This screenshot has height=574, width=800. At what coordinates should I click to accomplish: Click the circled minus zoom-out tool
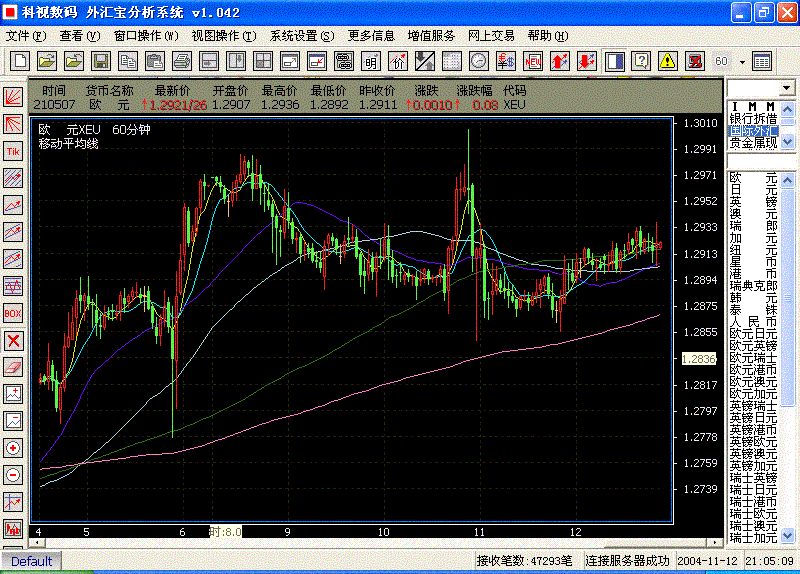coord(13,476)
